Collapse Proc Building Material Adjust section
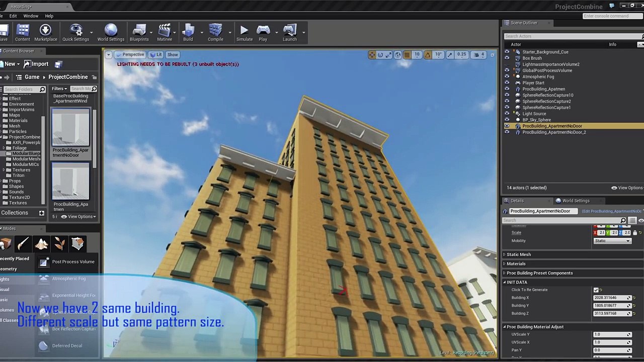The width and height of the screenshot is (644, 362). coord(505,327)
